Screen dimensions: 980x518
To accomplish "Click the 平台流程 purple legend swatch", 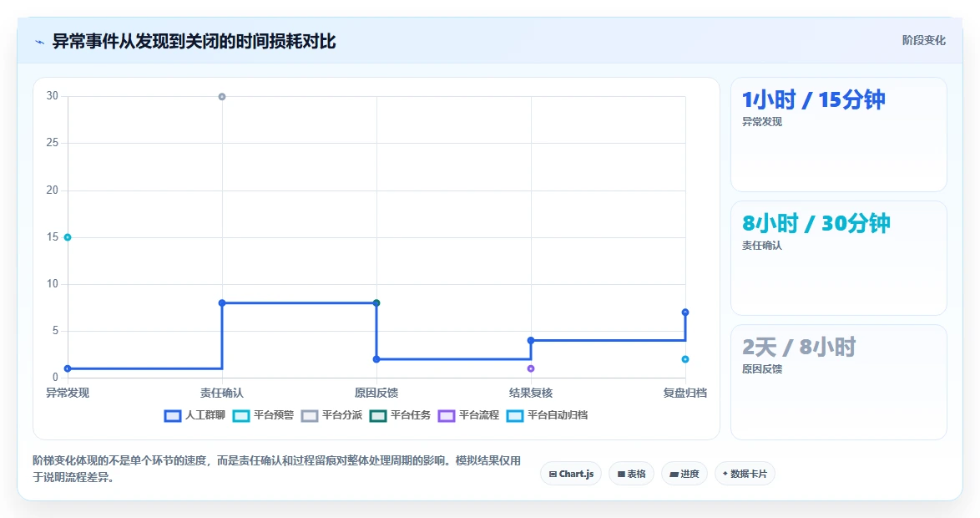I will (447, 416).
